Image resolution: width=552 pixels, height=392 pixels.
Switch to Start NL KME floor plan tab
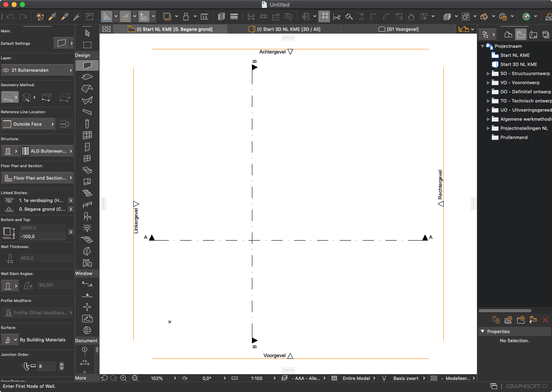click(171, 29)
